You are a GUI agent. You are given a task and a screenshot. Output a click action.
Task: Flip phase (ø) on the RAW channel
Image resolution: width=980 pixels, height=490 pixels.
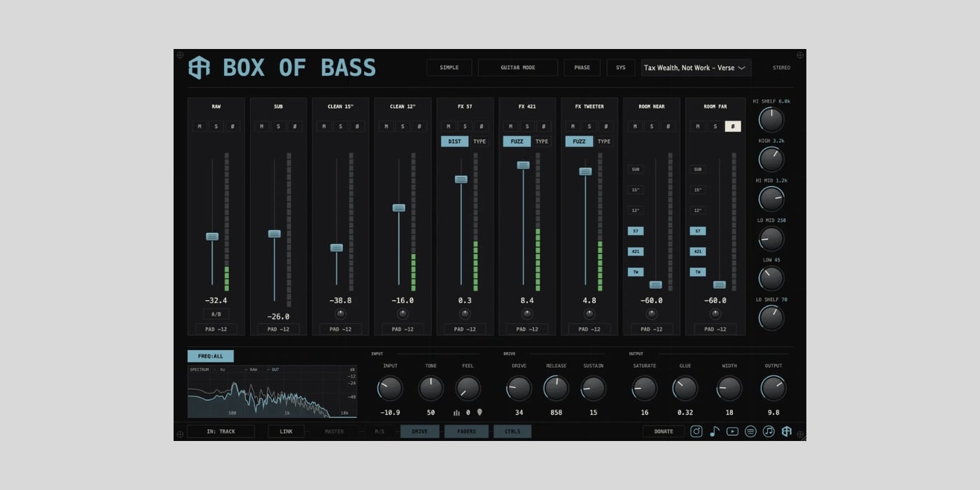point(232,127)
